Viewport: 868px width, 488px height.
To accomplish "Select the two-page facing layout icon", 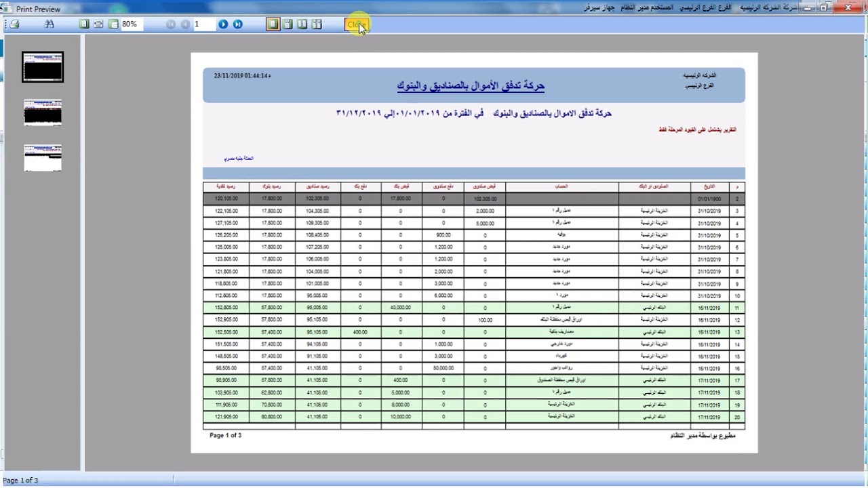I will pyautogui.click(x=302, y=24).
